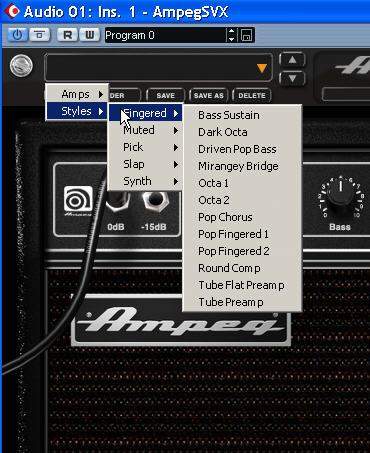Click the Ampeg logo badge icon
This screenshot has width=370, height=453.
point(78,201)
